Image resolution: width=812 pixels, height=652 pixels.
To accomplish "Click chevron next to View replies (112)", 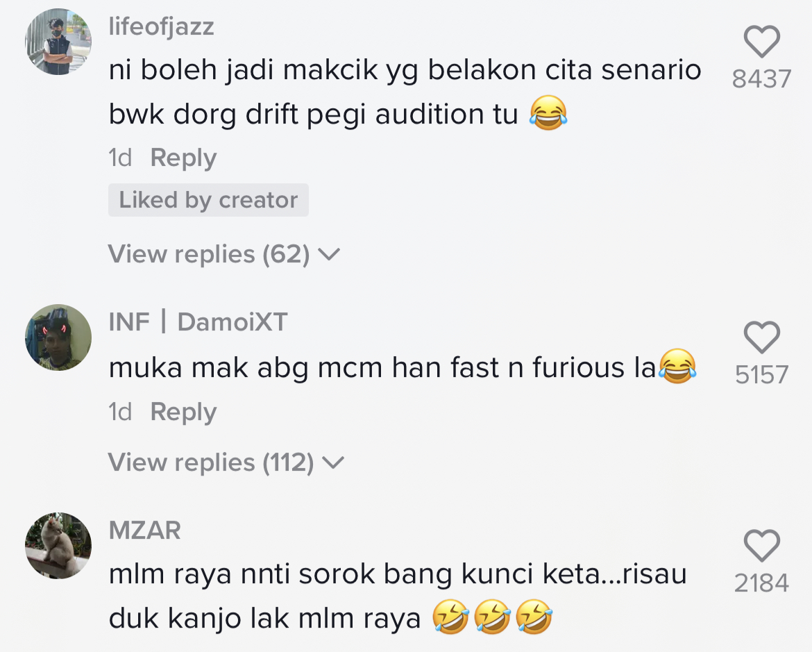I will (333, 463).
